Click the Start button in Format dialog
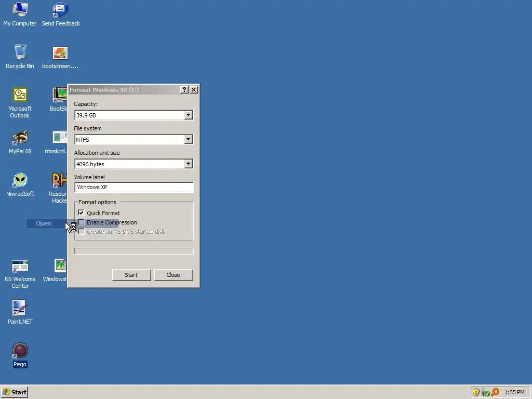Image resolution: width=532 pixels, height=399 pixels. coord(131,275)
